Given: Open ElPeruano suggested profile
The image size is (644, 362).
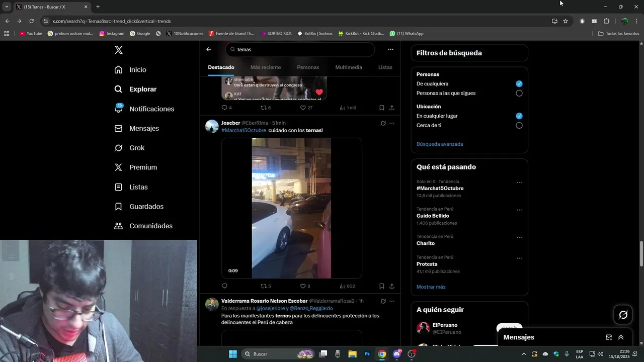Looking at the screenshot, I should pos(445,325).
